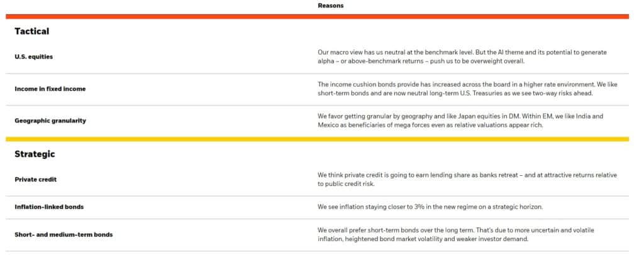Screen dimensions: 644x255
Task: Click the Reasons column header
Action: pos(330,6)
